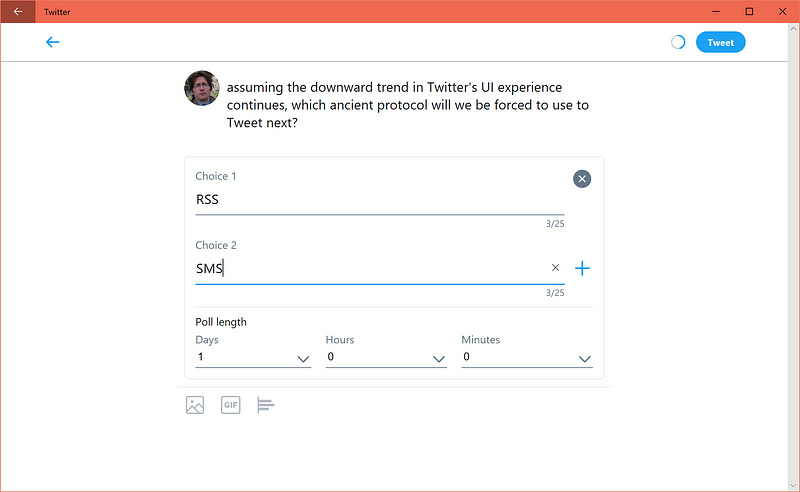The image size is (800, 492).
Task: Open the GIF picker
Action: (x=231, y=405)
